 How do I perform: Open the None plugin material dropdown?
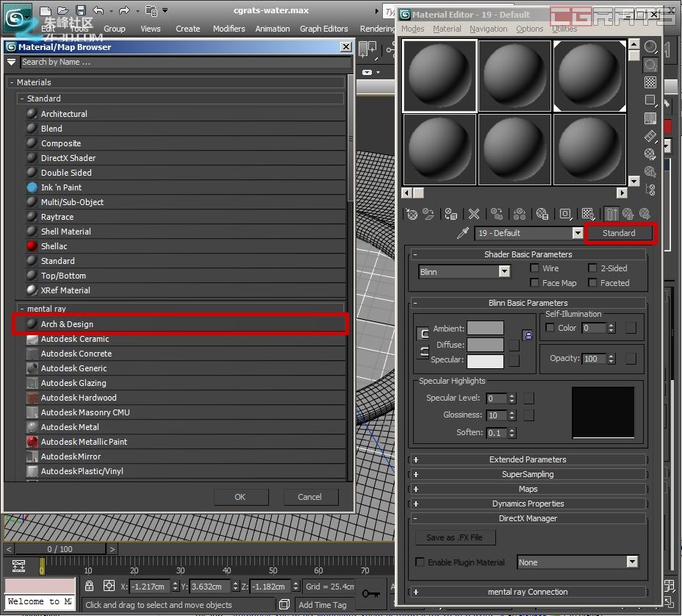[633, 562]
